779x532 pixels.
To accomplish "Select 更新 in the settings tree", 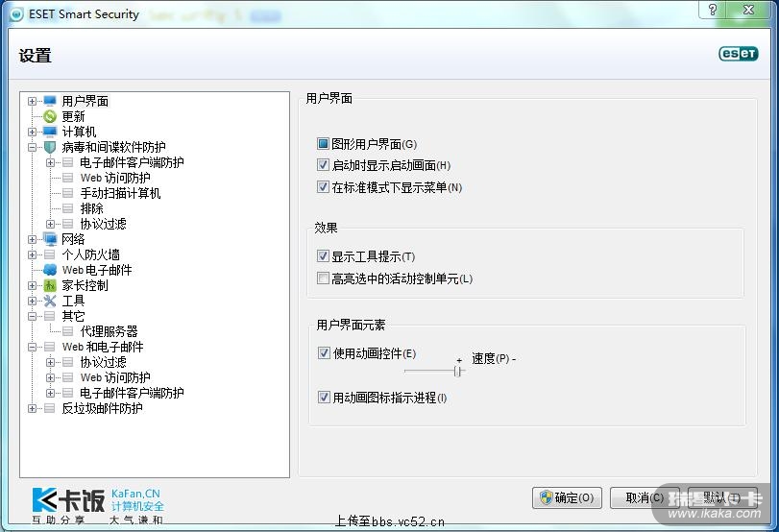I will coord(73,117).
